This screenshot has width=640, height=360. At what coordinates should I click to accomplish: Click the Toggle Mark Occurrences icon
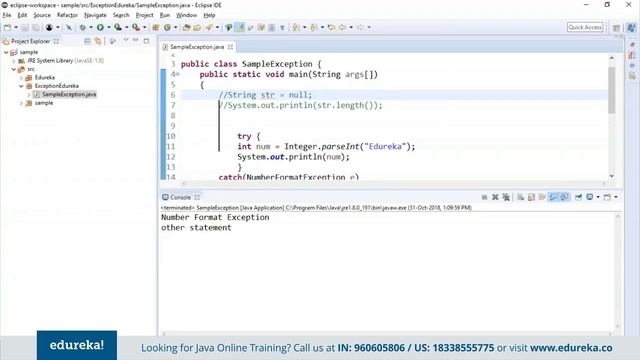(x=229, y=27)
